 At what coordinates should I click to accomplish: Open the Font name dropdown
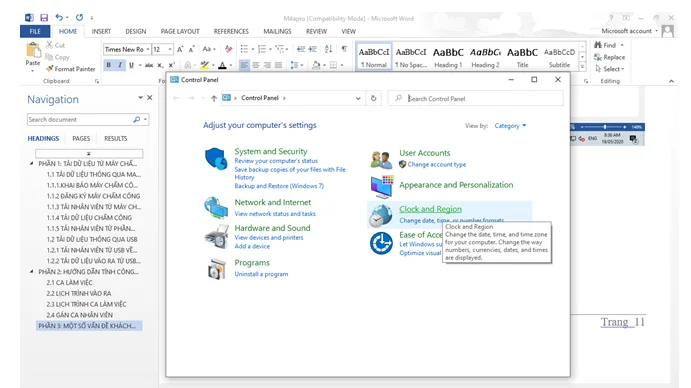coord(148,49)
